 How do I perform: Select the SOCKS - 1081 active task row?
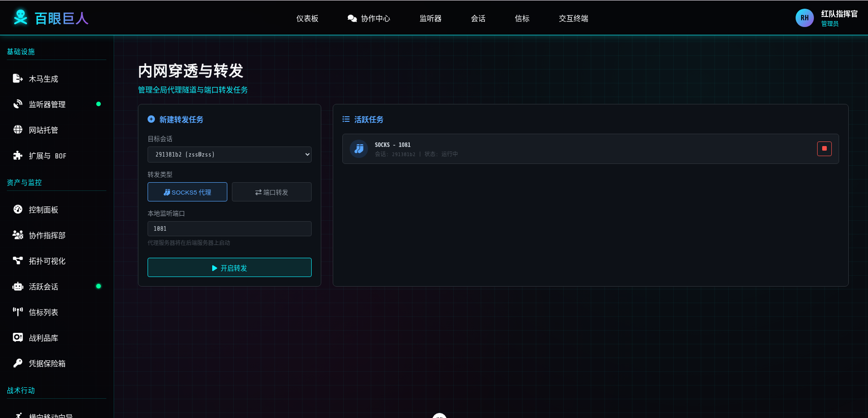(x=550, y=149)
